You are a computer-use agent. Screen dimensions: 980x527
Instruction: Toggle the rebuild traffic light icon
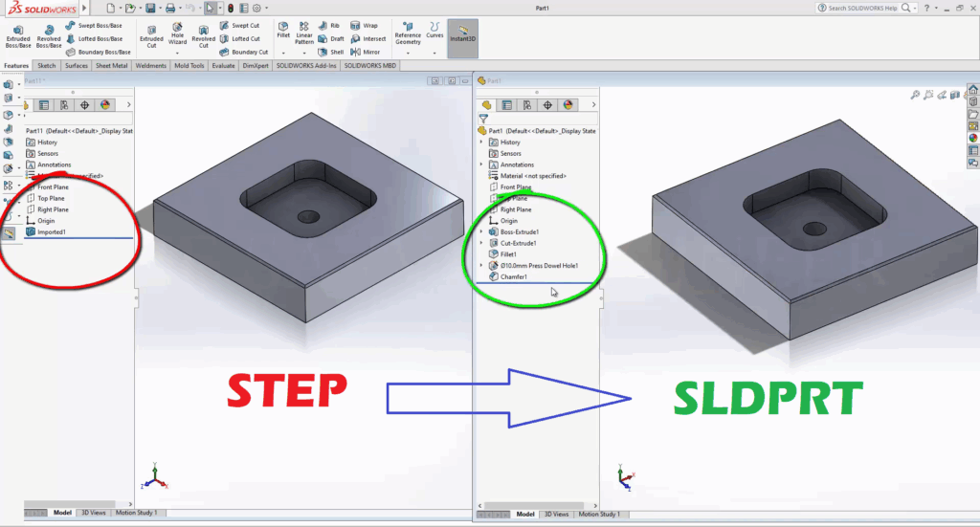[x=230, y=8]
